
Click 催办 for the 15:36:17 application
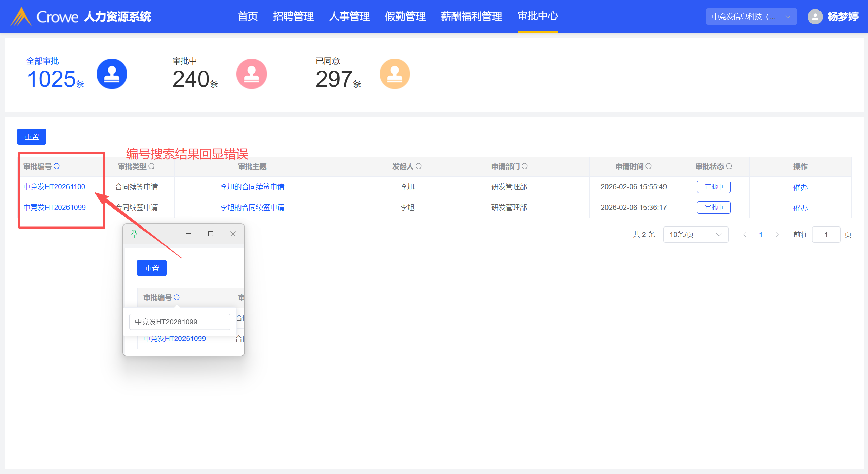[x=800, y=208]
